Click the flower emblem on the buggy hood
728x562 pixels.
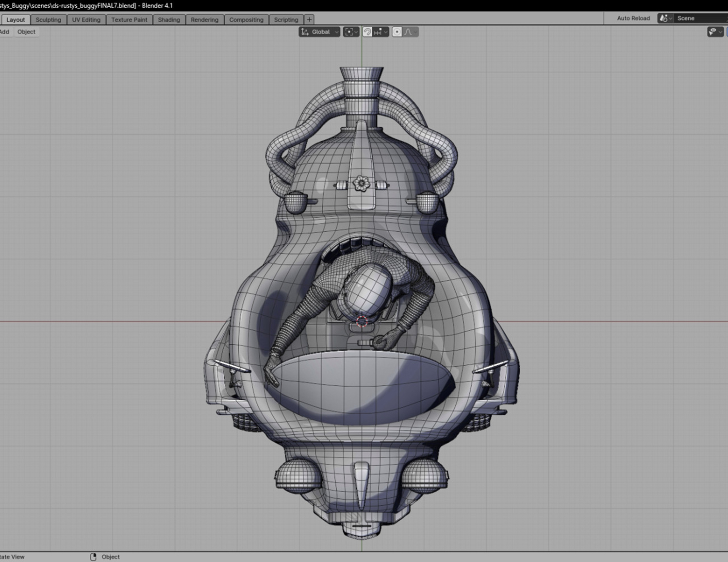click(361, 184)
